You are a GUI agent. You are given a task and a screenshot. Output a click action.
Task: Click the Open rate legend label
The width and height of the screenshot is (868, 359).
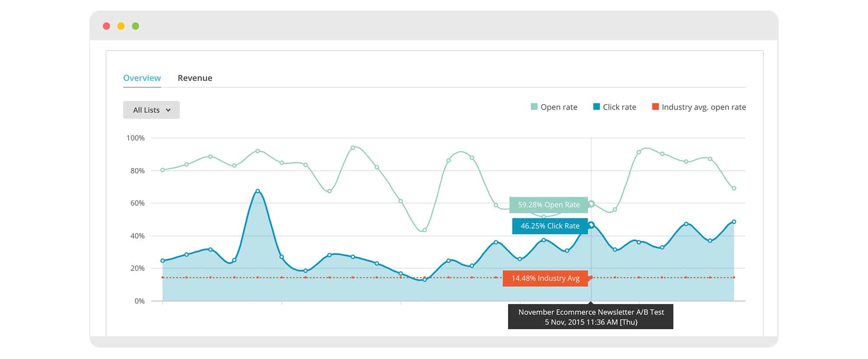559,107
